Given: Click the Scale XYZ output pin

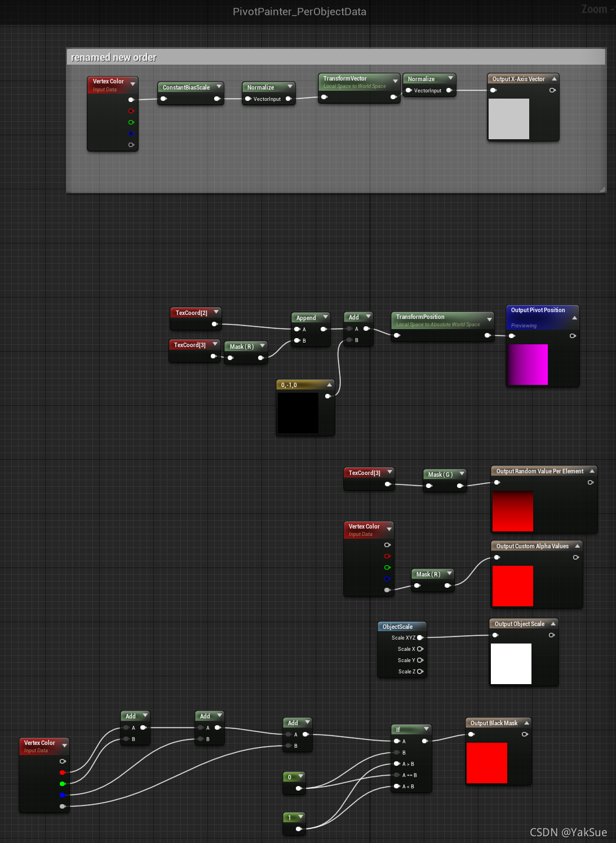Looking at the screenshot, I should point(420,637).
